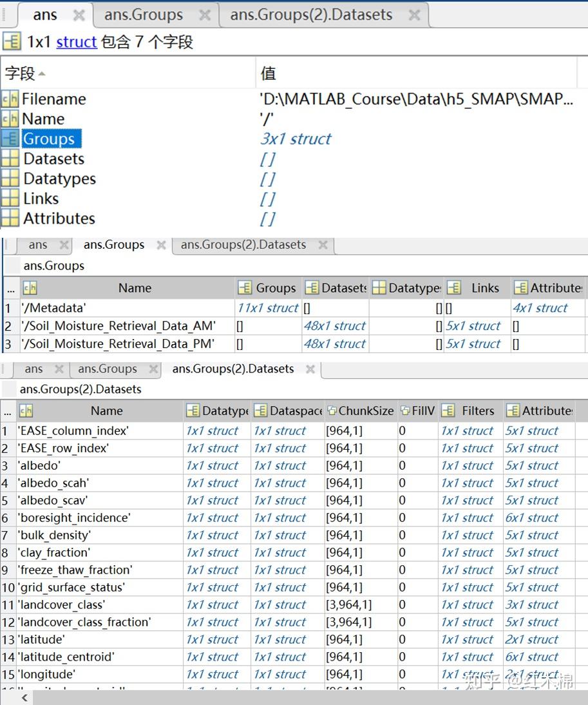
Task: Click Filters column header icon
Action: [x=448, y=410]
